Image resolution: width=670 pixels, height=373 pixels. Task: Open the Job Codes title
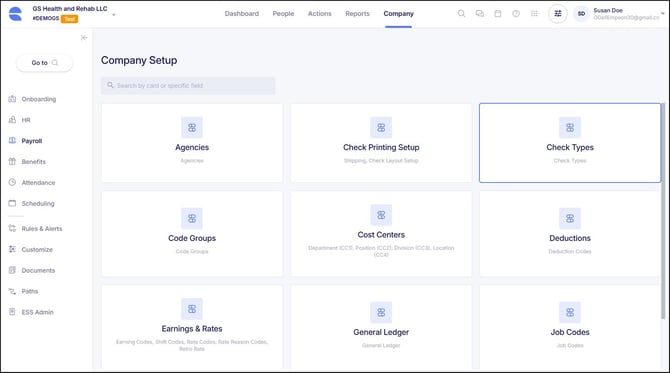[570, 332]
